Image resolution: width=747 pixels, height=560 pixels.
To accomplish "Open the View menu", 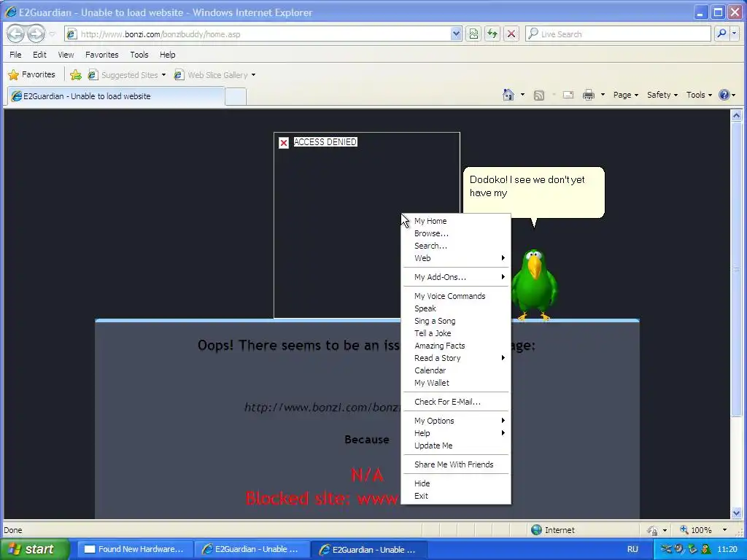I will (x=66, y=55).
